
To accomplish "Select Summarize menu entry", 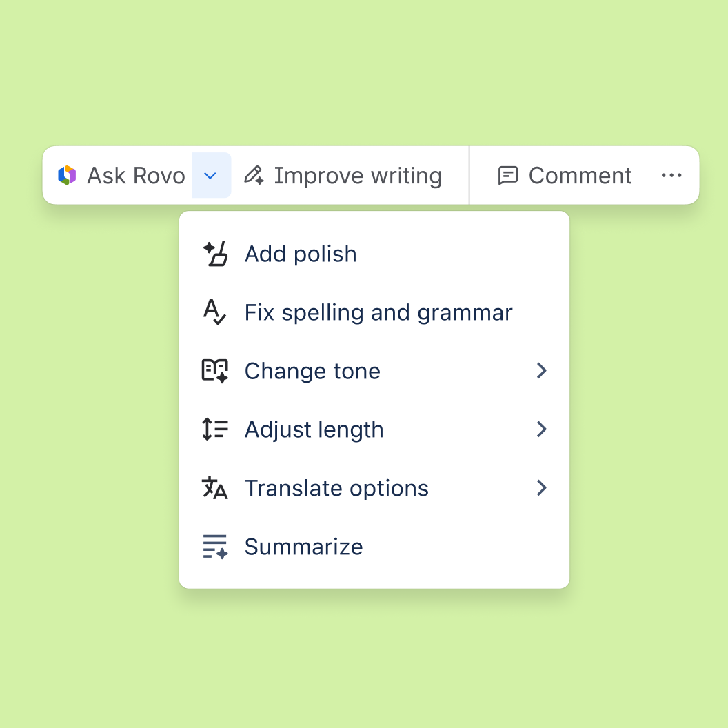I will (374, 547).
